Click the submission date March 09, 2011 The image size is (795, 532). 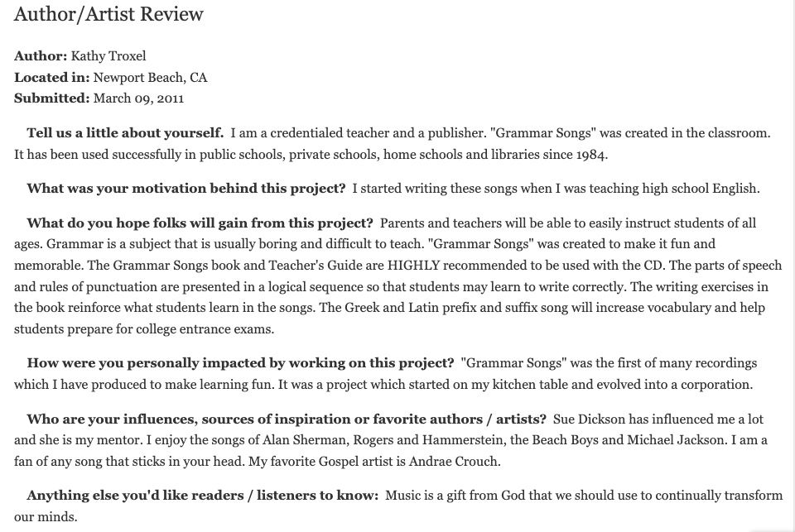coord(138,98)
